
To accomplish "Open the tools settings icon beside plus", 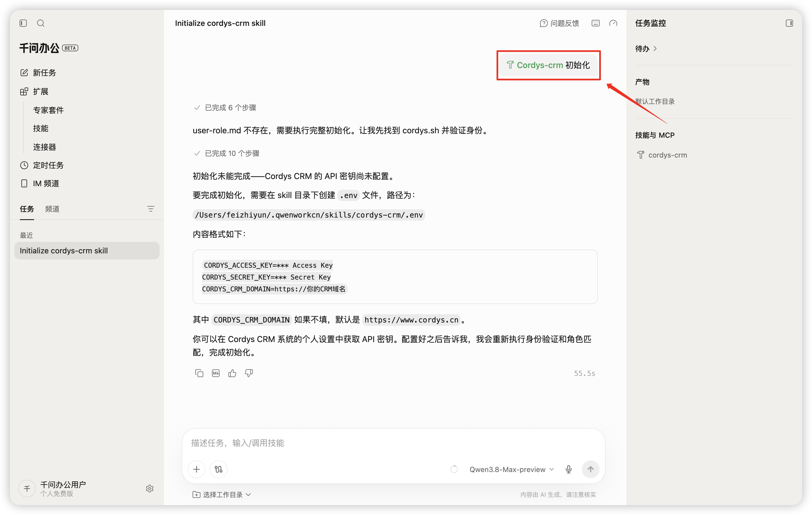I will click(219, 469).
